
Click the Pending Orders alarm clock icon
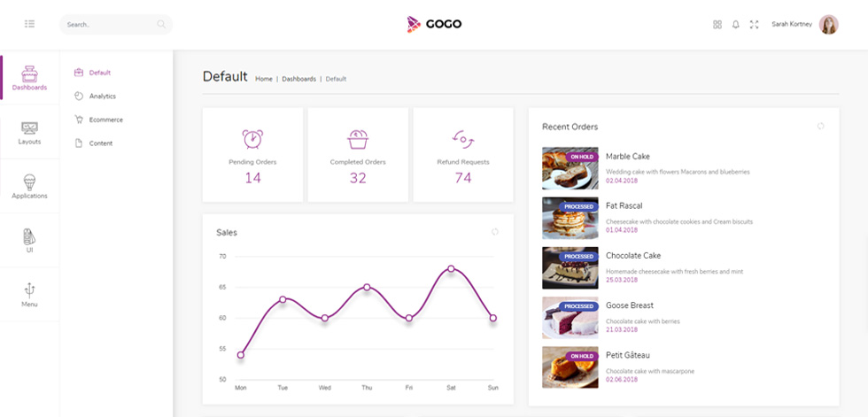click(252, 139)
